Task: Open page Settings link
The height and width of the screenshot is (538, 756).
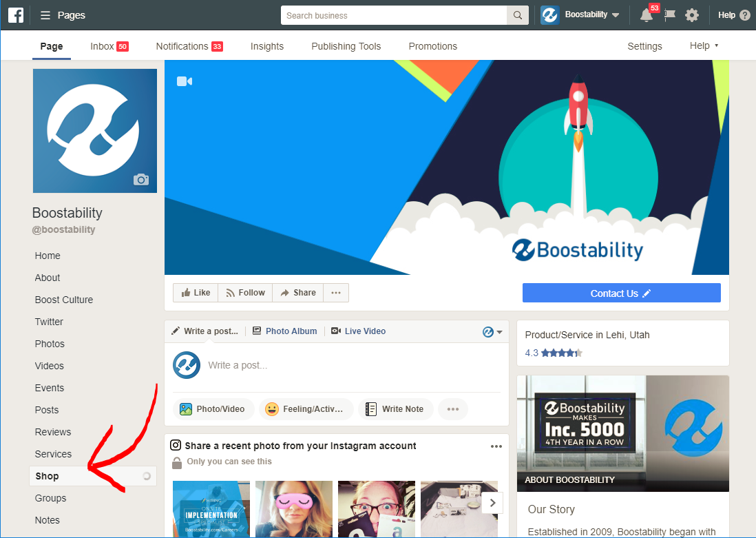Action: [x=644, y=46]
